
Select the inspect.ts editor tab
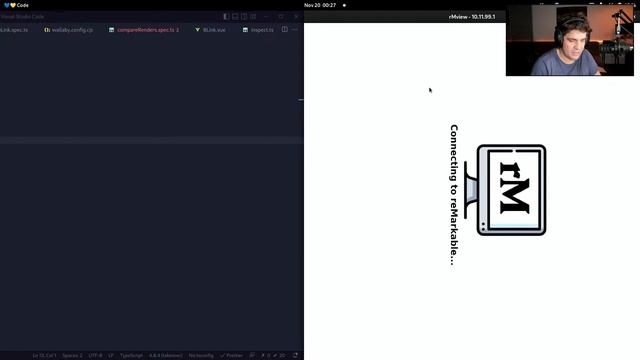coord(258,30)
